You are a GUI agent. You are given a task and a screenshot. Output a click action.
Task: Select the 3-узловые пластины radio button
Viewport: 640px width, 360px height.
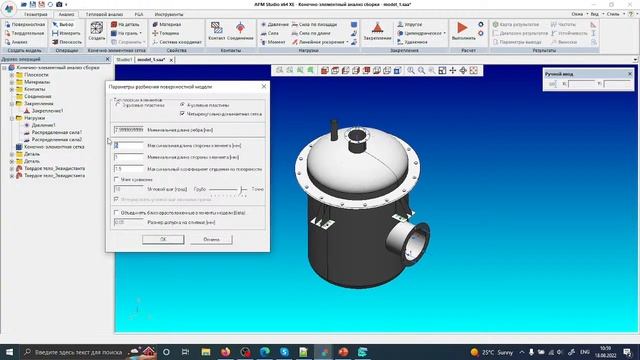[118, 105]
